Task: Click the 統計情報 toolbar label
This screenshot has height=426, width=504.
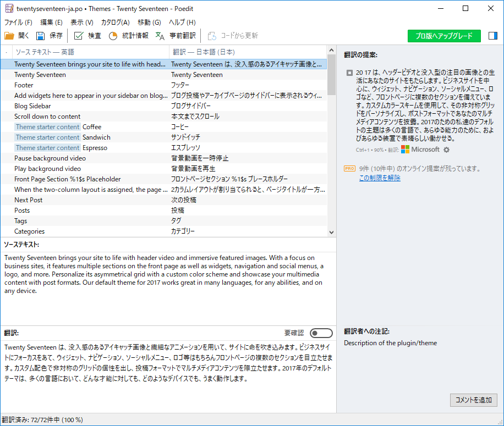Action: pyautogui.click(x=135, y=36)
